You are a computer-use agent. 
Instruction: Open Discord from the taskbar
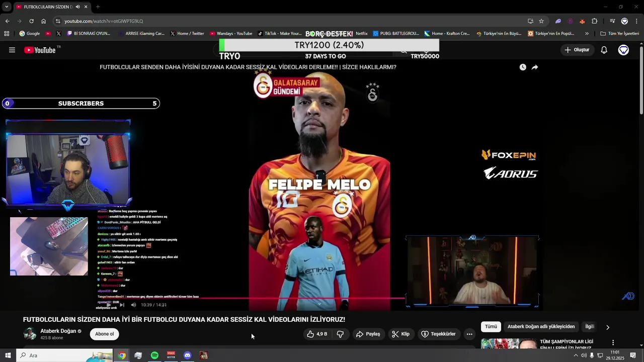coord(187,355)
